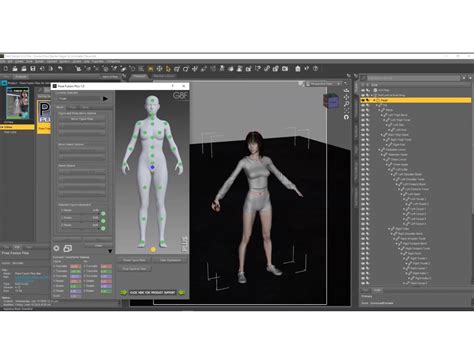The width and height of the screenshot is (474, 364).
Task: Click the viewport orbit control icon
Action: click(x=346, y=91)
